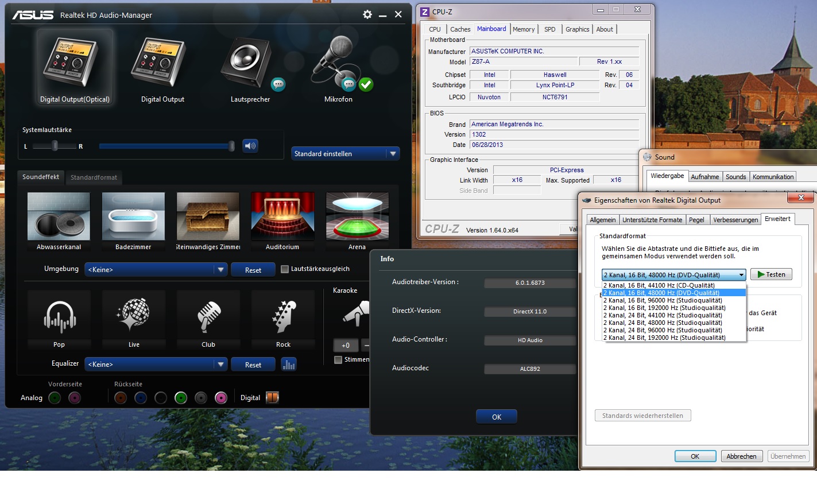
Task: Switch to Pegel tab in Eigenschaften
Action: 696,220
